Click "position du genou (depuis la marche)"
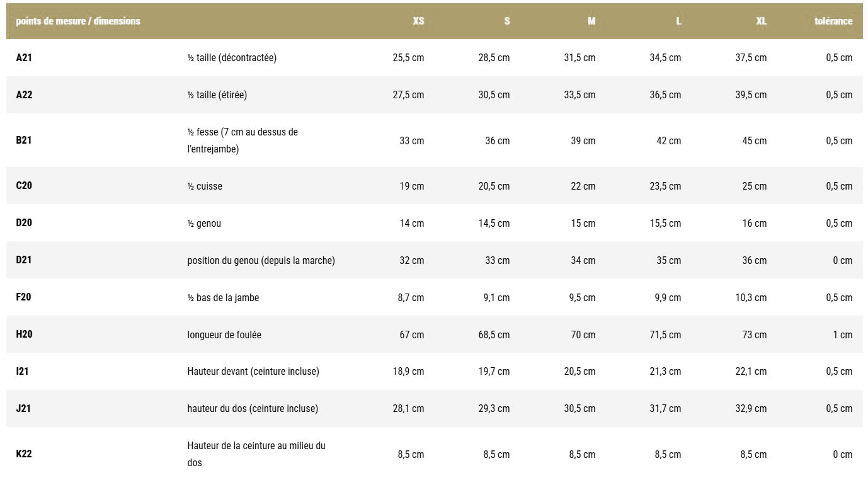 pyautogui.click(x=261, y=260)
